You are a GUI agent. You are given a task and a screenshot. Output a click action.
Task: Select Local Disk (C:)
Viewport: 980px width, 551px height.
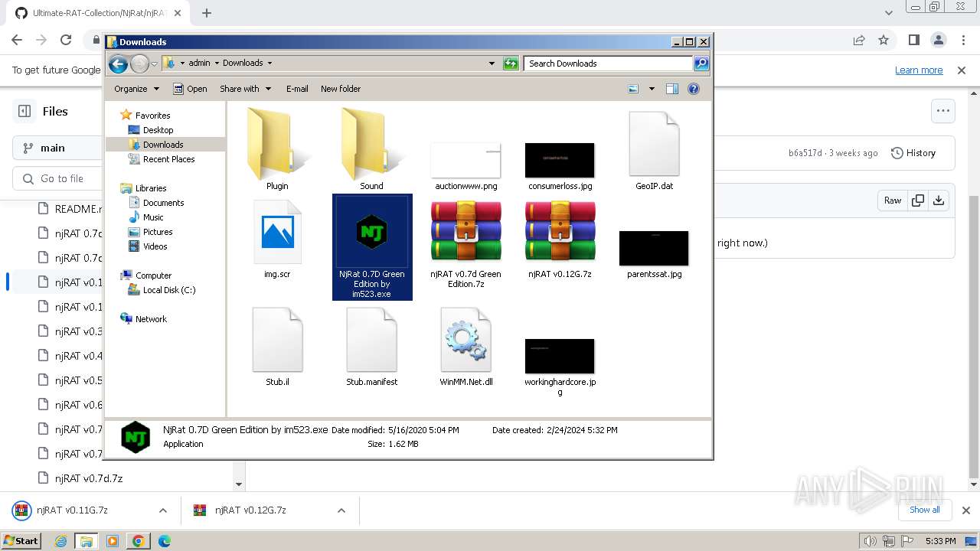[168, 290]
